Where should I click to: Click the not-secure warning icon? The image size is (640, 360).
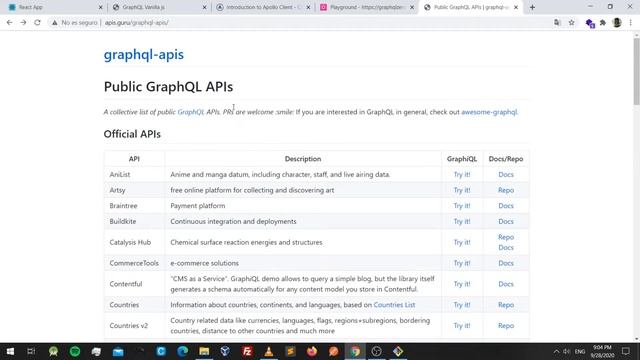pos(54,23)
